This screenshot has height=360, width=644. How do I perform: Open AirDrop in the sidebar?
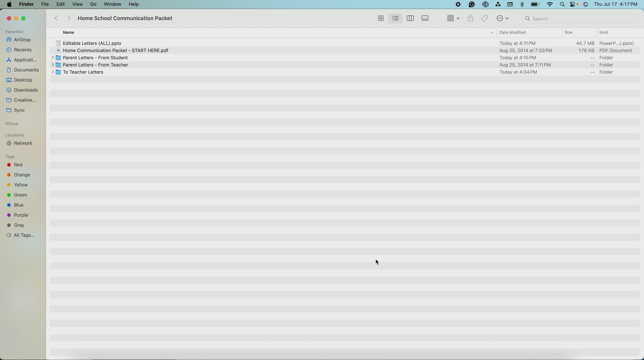[x=22, y=40]
